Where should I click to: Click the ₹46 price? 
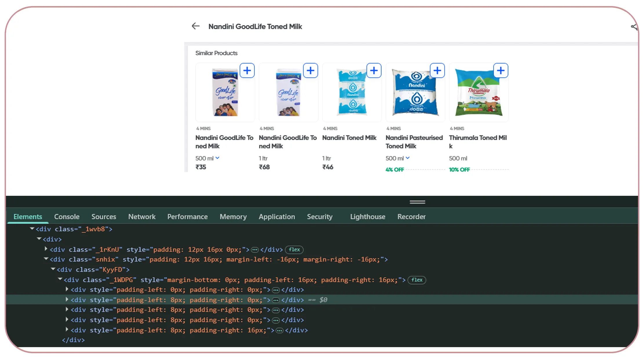[x=328, y=167]
